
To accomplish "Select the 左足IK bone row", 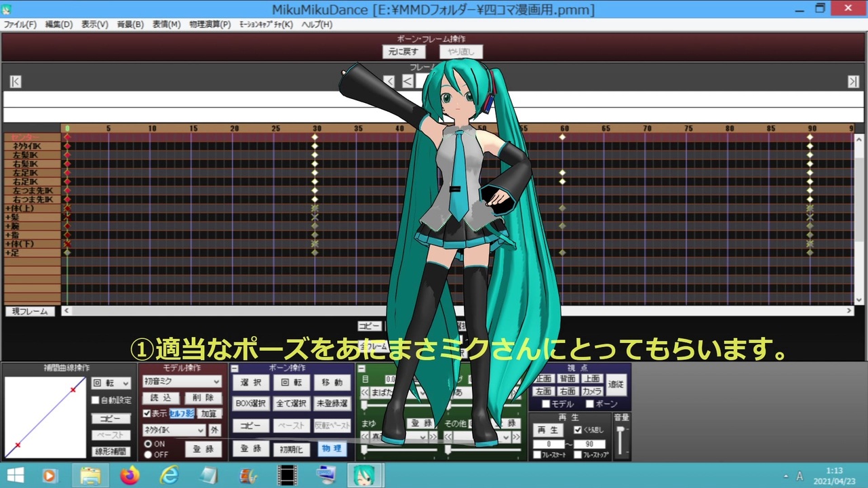I will tap(33, 173).
